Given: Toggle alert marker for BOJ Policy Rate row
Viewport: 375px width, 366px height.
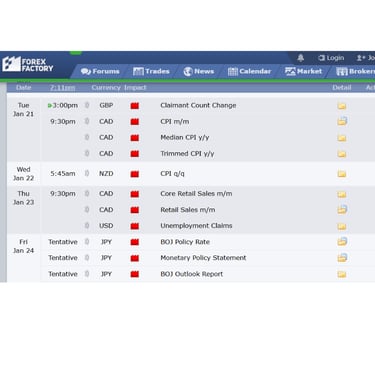Looking at the screenshot, I should (87, 242).
